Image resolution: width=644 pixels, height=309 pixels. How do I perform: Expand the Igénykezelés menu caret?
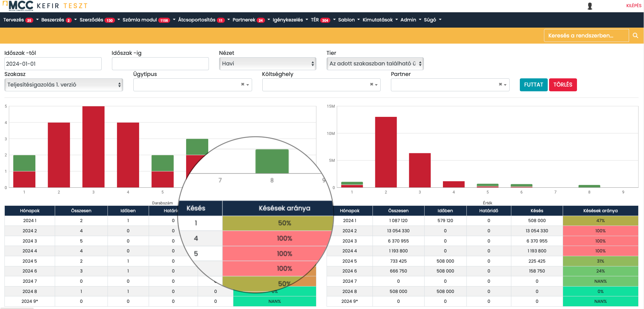tap(307, 20)
